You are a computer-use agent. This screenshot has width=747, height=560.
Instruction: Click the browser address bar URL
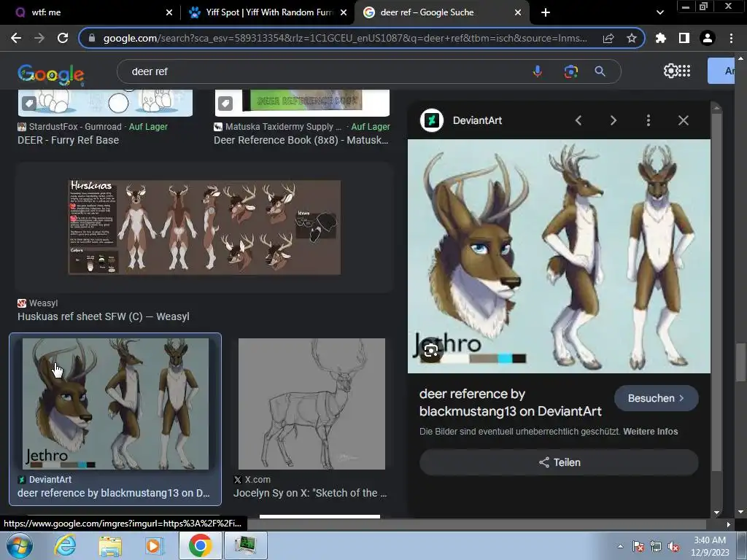345,38
